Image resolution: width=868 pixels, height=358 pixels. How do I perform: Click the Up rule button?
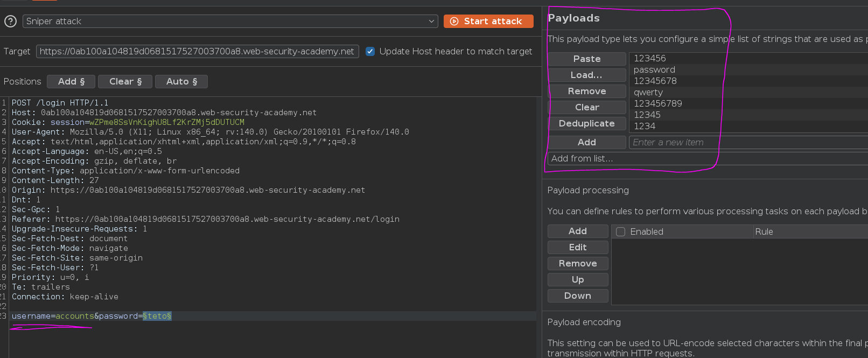pyautogui.click(x=578, y=280)
